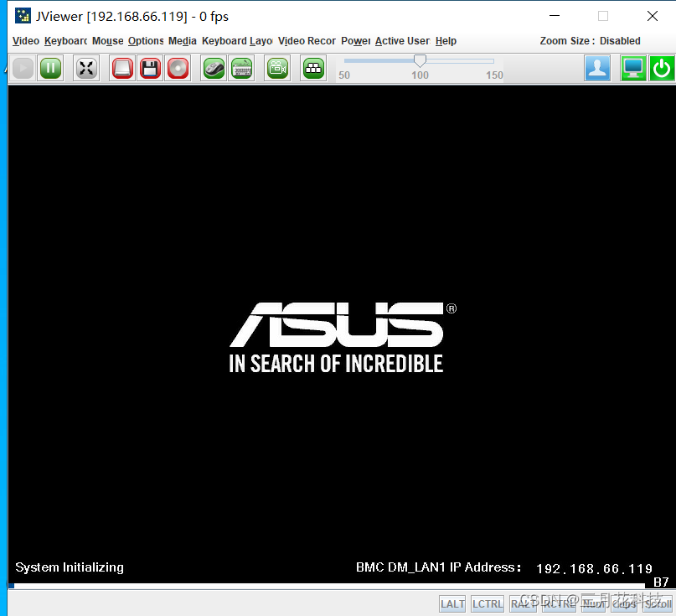676x616 pixels.
Task: Open the Keyboard menu
Action: coord(65,41)
